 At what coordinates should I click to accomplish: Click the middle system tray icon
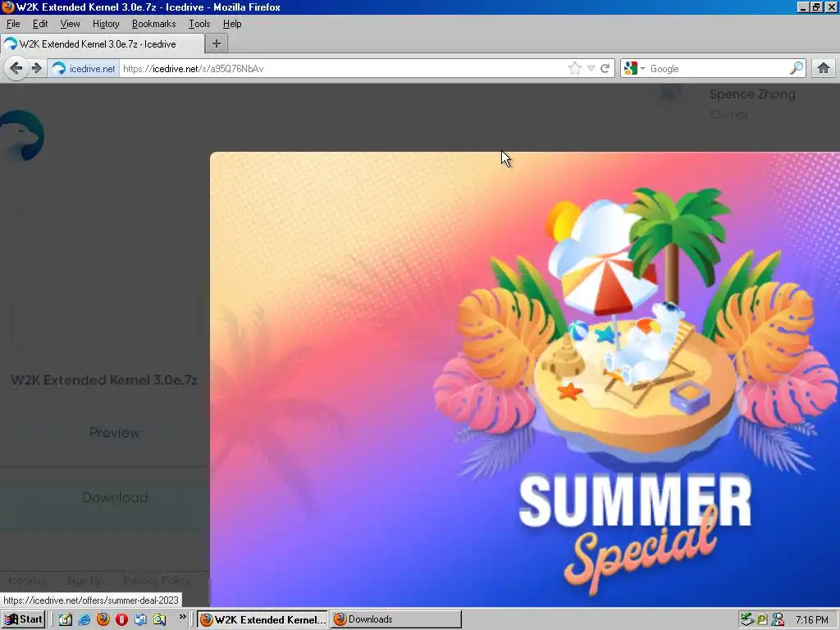(762, 620)
